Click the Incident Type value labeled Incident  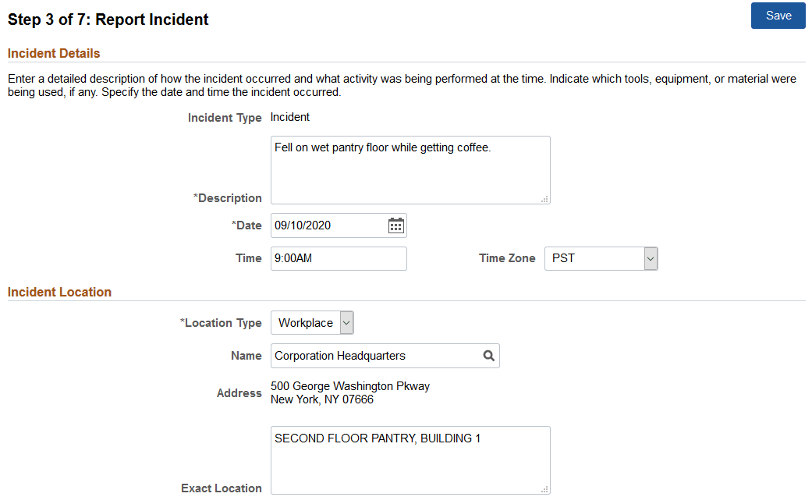pos(289,117)
